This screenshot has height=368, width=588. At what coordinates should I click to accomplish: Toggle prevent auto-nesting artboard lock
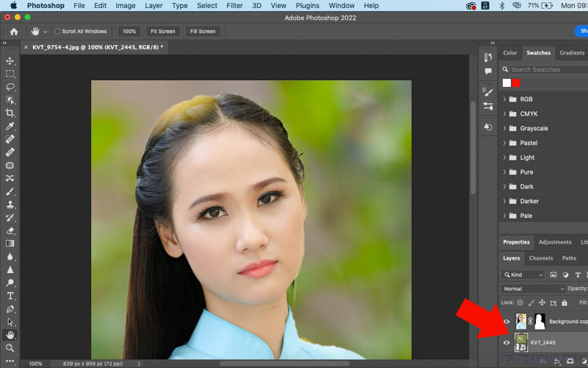(x=553, y=302)
